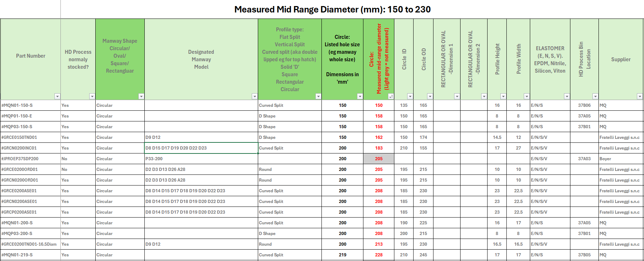Image resolution: width=644 pixels, height=261 pixels.
Task: Select the Boyer supplier cell
Action: (x=621, y=159)
